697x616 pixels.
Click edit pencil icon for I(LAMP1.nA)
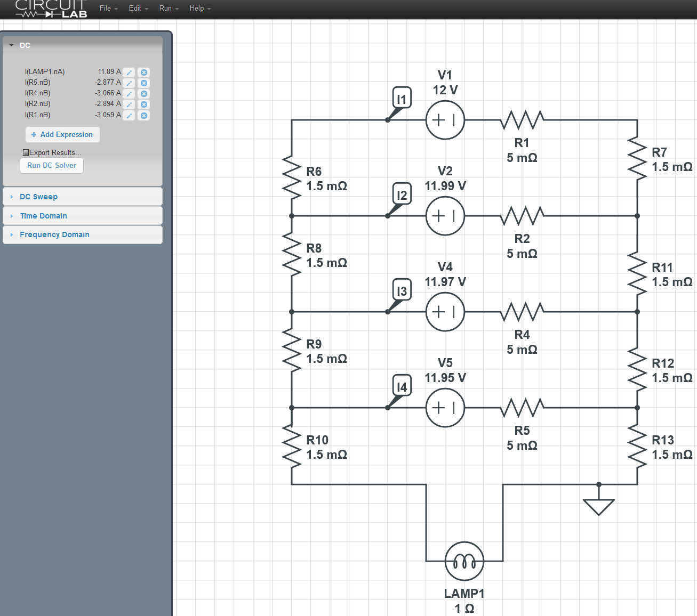tap(129, 72)
